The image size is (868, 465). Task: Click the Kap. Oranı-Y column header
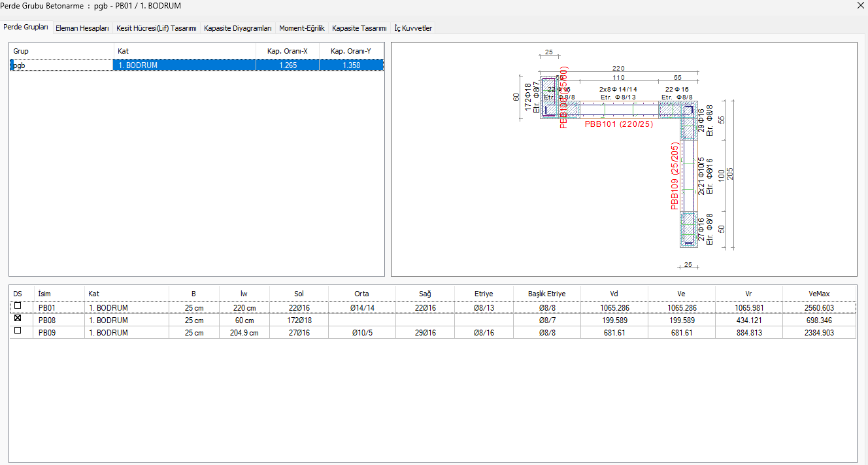(351, 51)
